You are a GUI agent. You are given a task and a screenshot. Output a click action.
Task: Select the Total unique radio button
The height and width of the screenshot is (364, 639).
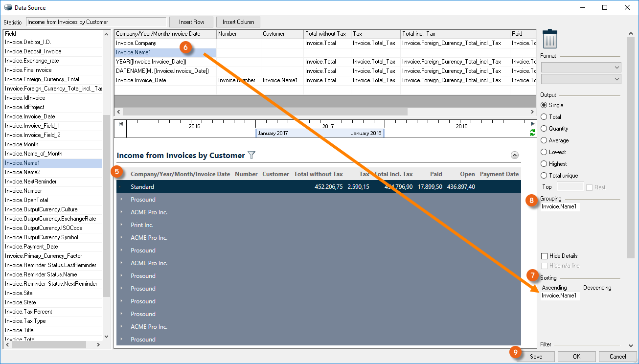(544, 176)
